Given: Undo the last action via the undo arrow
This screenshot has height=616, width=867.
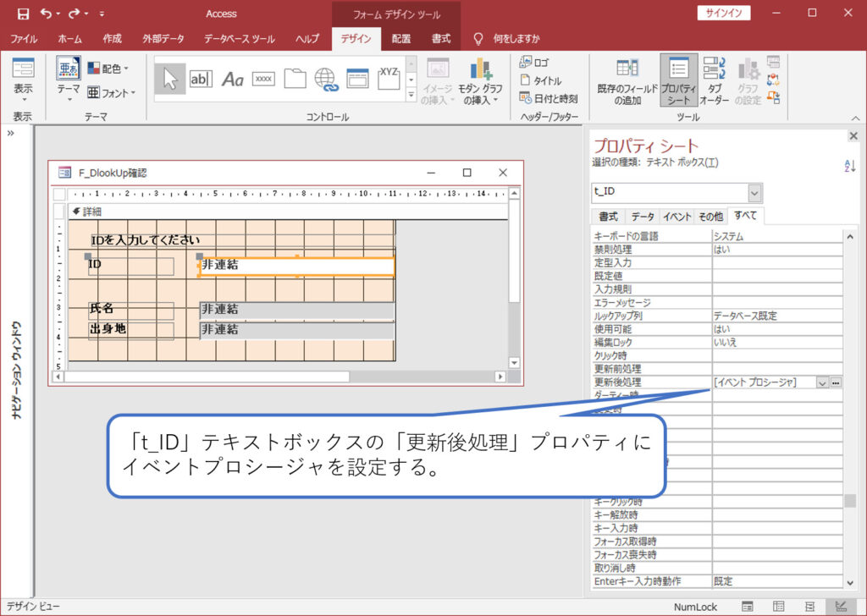Looking at the screenshot, I should point(47,14).
